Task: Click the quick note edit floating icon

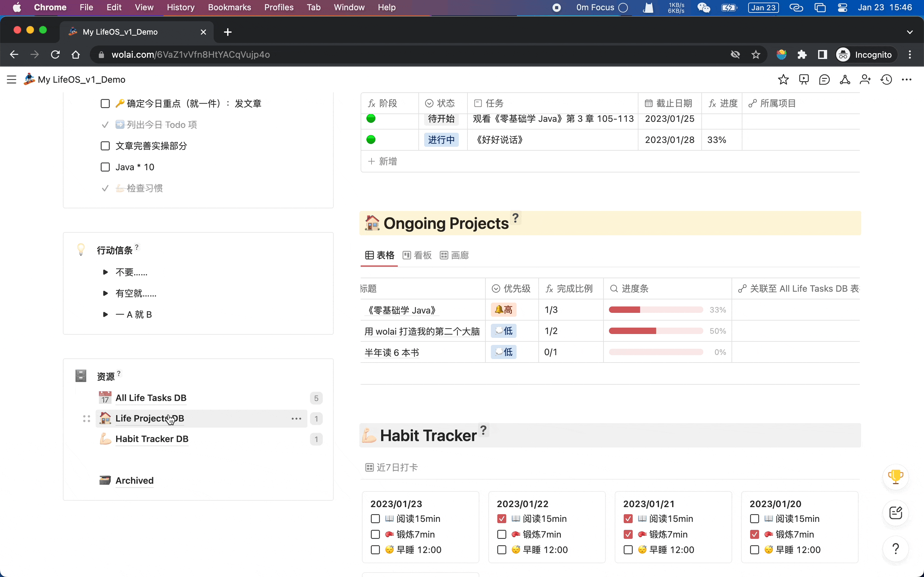Action: click(x=895, y=513)
